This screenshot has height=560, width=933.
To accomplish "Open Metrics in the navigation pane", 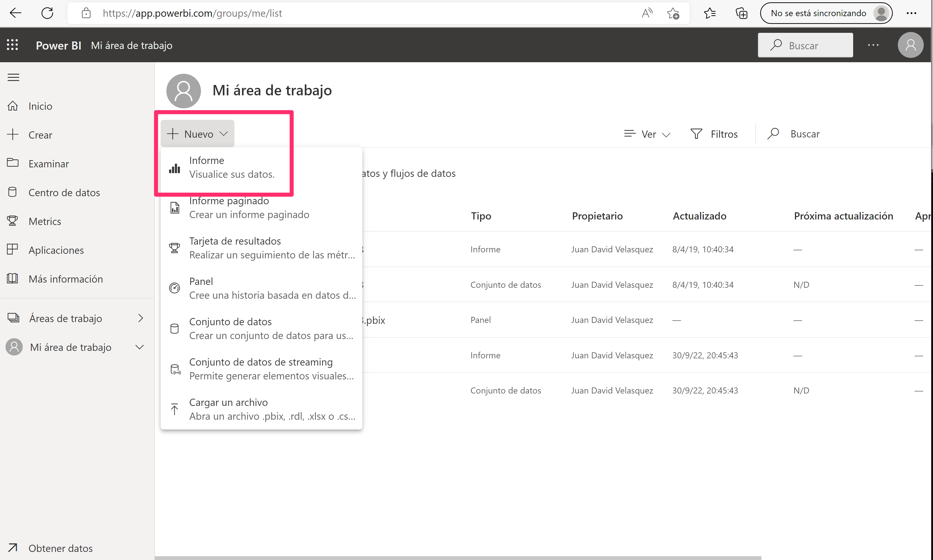I will pyautogui.click(x=77, y=221).
